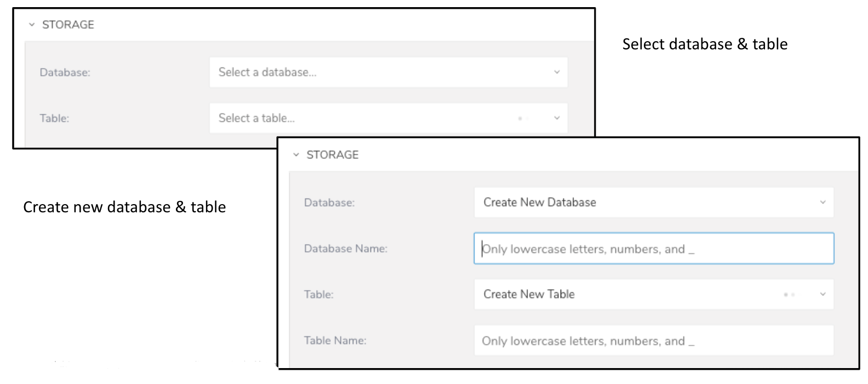Click the "Select database & table" caption
The image size is (868, 384).
(705, 44)
